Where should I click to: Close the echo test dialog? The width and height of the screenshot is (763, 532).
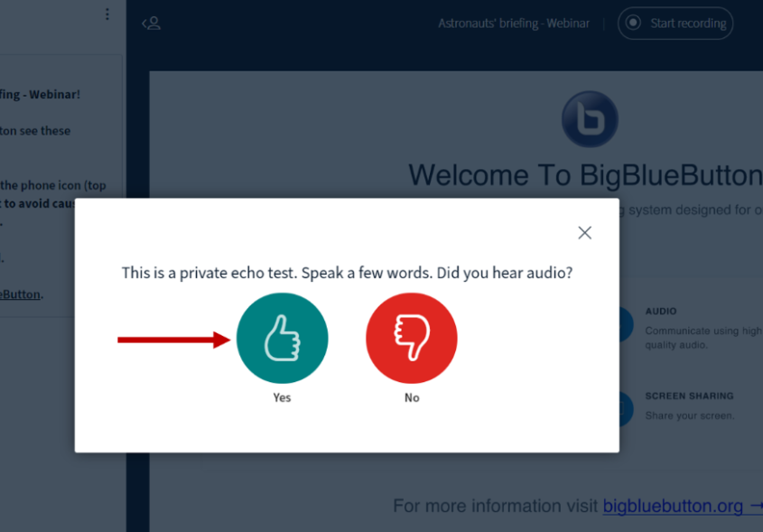tap(584, 233)
